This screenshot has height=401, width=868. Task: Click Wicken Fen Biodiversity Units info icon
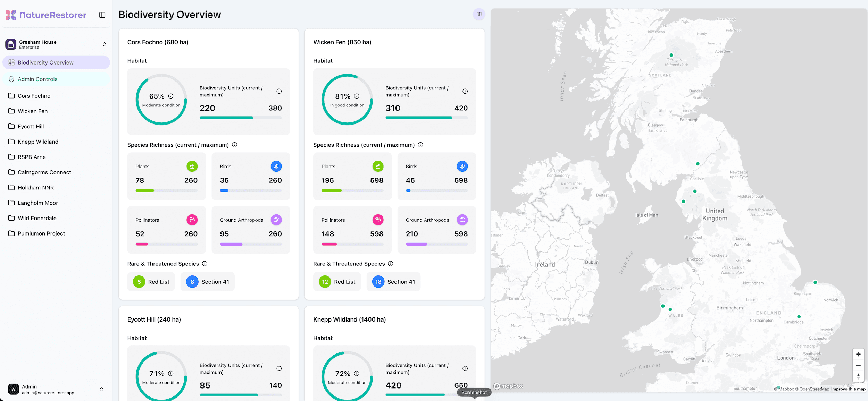pyautogui.click(x=465, y=91)
